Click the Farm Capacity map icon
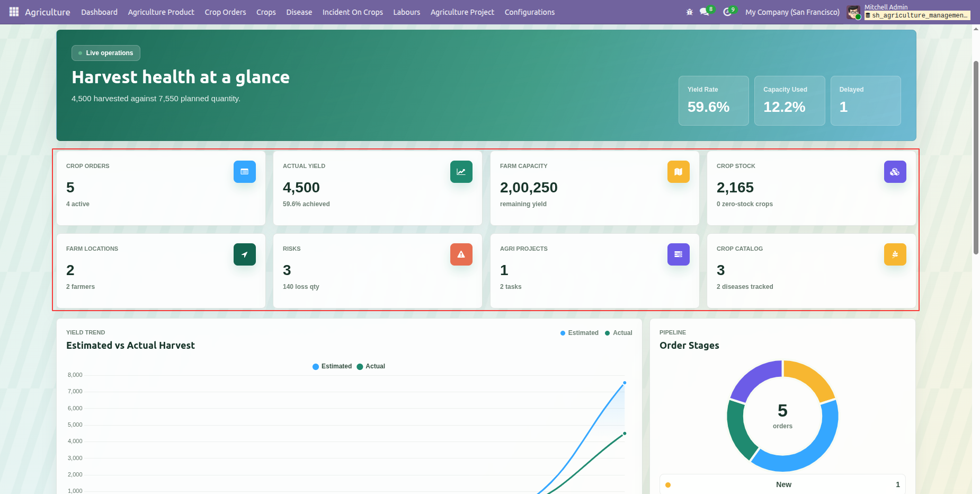This screenshot has width=980, height=494. 679,172
